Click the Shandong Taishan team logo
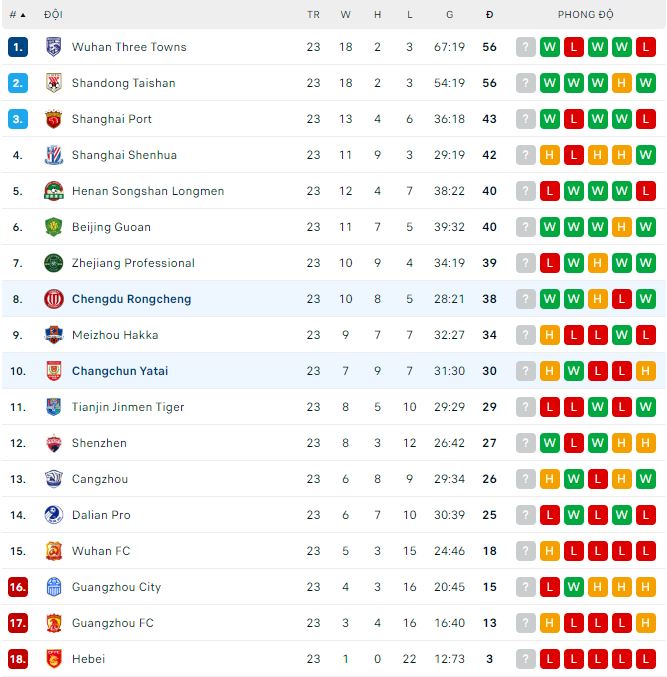Viewport: 667px width, 677px height. point(54,83)
